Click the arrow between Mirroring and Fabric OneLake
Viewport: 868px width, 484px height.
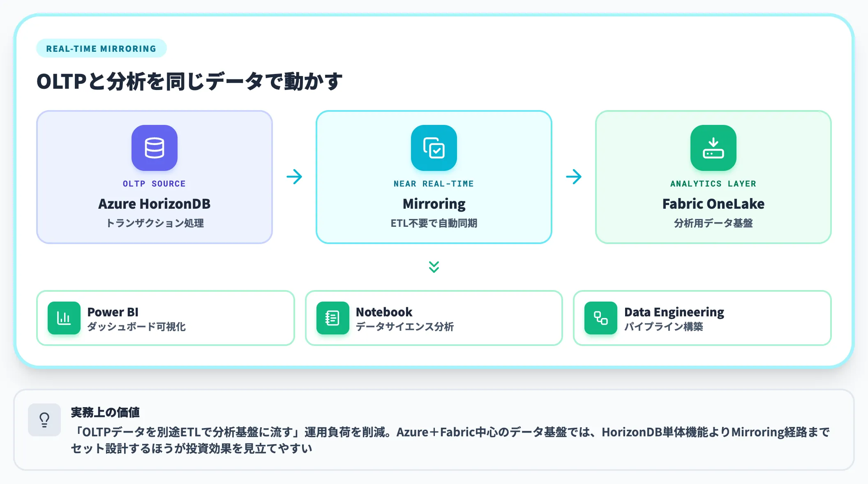tap(574, 177)
